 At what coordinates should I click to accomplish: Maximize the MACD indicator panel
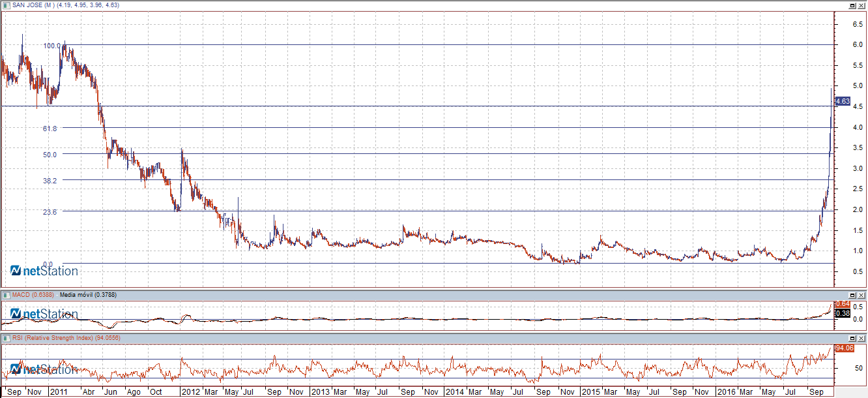(852, 296)
